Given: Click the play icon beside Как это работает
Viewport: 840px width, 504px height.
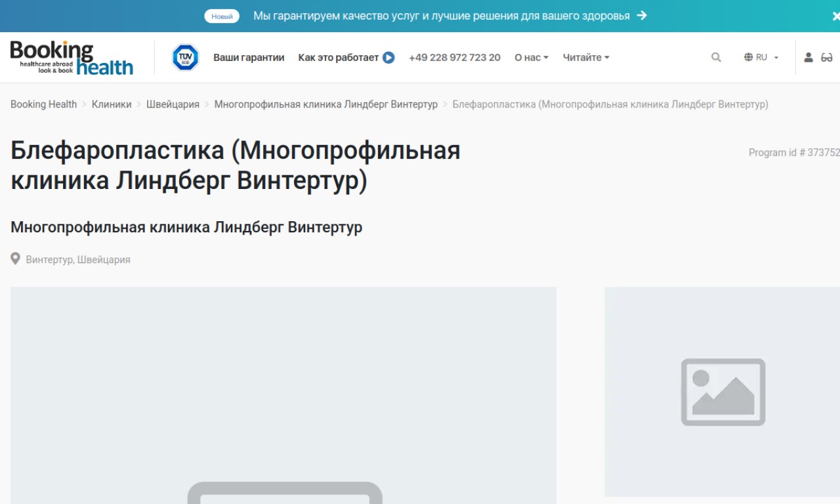Looking at the screenshot, I should click(x=388, y=58).
